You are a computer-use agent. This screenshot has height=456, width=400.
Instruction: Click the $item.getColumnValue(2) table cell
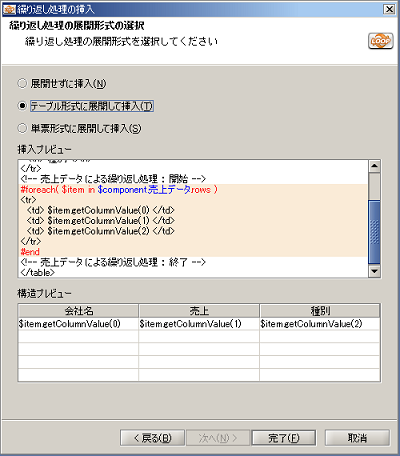[320, 324]
